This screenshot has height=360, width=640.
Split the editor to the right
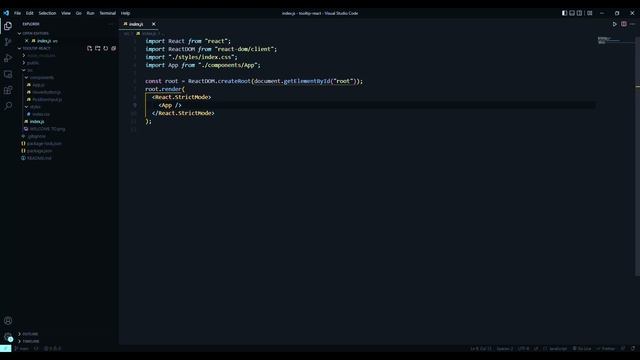pyautogui.click(x=624, y=24)
